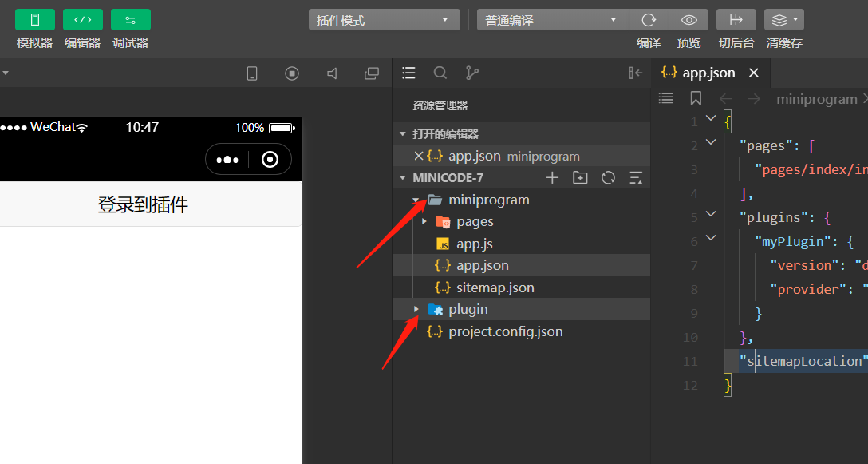
Task: Toggle the editor panel button
Action: (82, 20)
